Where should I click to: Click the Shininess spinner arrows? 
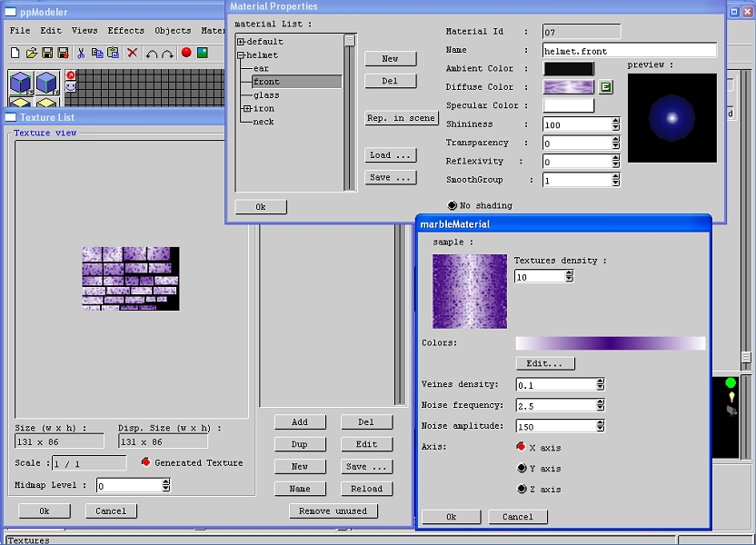pyautogui.click(x=616, y=124)
